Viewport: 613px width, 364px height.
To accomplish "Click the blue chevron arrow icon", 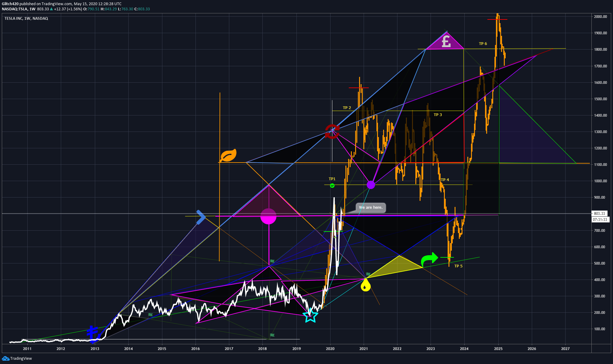I will (201, 217).
